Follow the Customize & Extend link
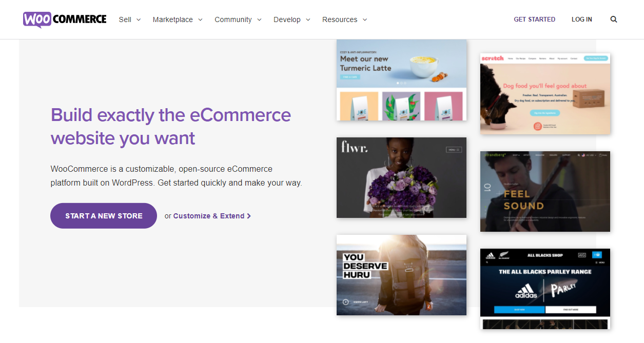This screenshot has width=644, height=343. coord(212,216)
